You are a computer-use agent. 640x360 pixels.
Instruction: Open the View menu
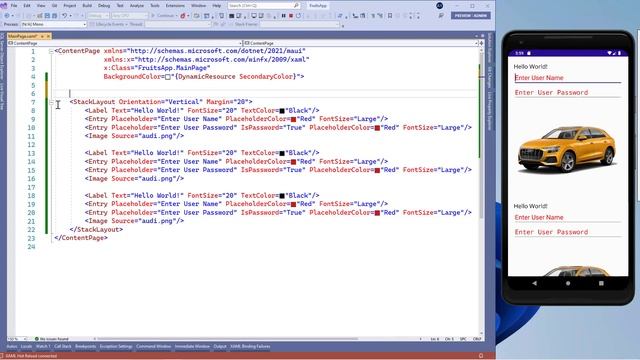(x=41, y=6)
